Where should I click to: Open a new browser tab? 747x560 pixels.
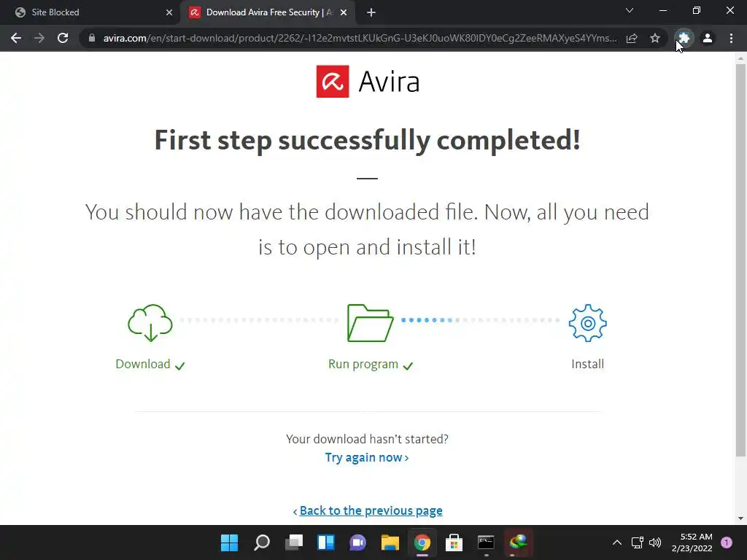click(371, 12)
